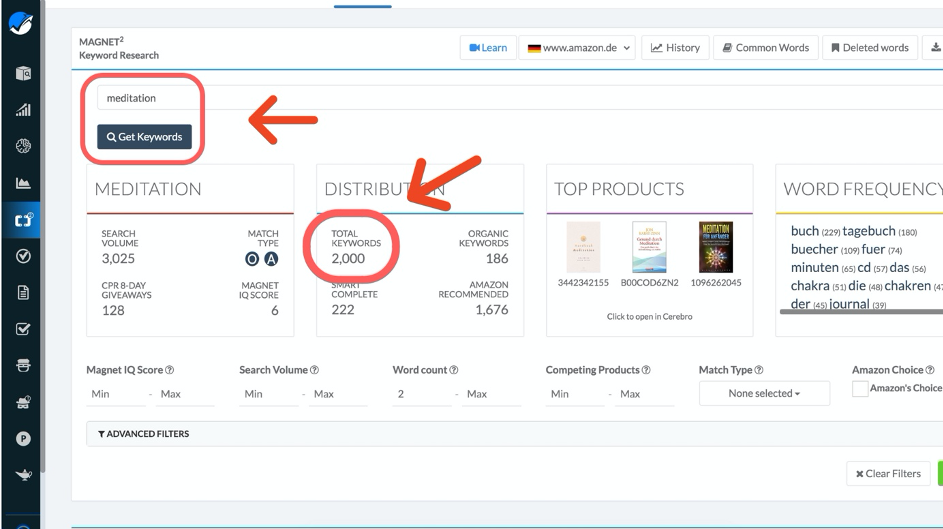Focus Search Volume Max field
Screen dimensions: 943x529
[338, 394]
